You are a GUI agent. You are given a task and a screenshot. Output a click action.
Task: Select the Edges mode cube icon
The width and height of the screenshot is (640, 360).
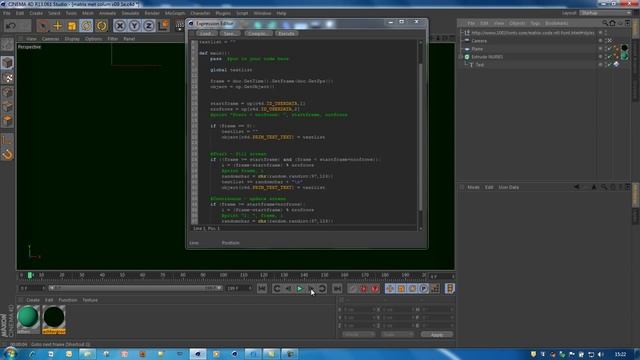[7, 107]
